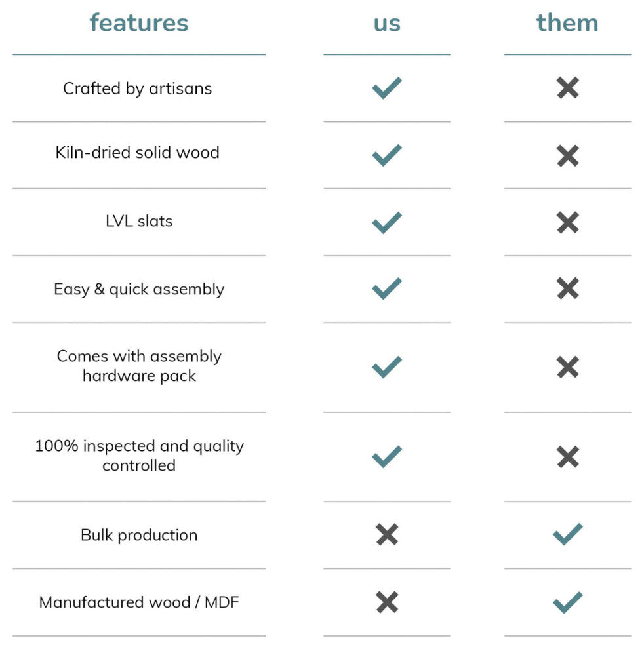The width and height of the screenshot is (644, 649).
Task: Click the 'Easy & quick assembly' label
Action: coord(139,289)
